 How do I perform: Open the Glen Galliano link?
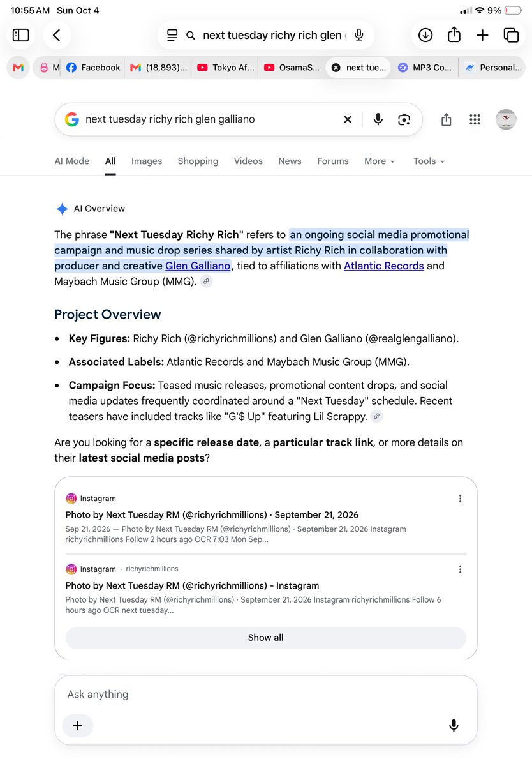coord(198,266)
